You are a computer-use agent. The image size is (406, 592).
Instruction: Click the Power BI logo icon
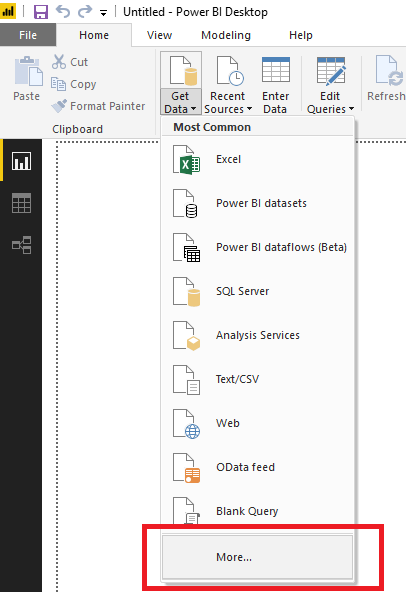pyautogui.click(x=8, y=11)
